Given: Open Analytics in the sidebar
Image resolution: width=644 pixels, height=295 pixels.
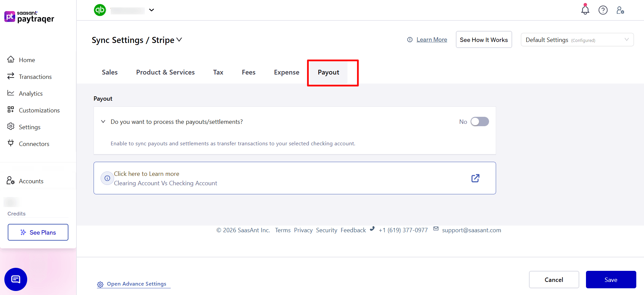Looking at the screenshot, I should click(31, 93).
